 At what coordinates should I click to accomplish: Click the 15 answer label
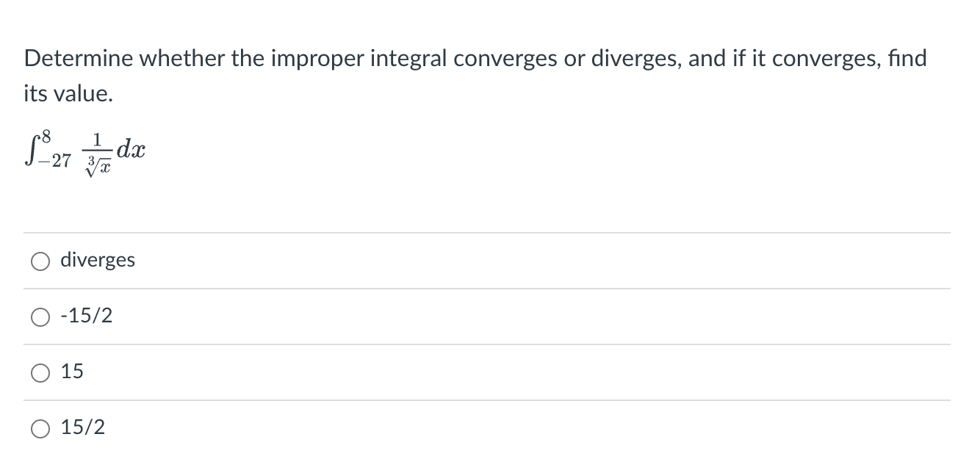pos(71,372)
